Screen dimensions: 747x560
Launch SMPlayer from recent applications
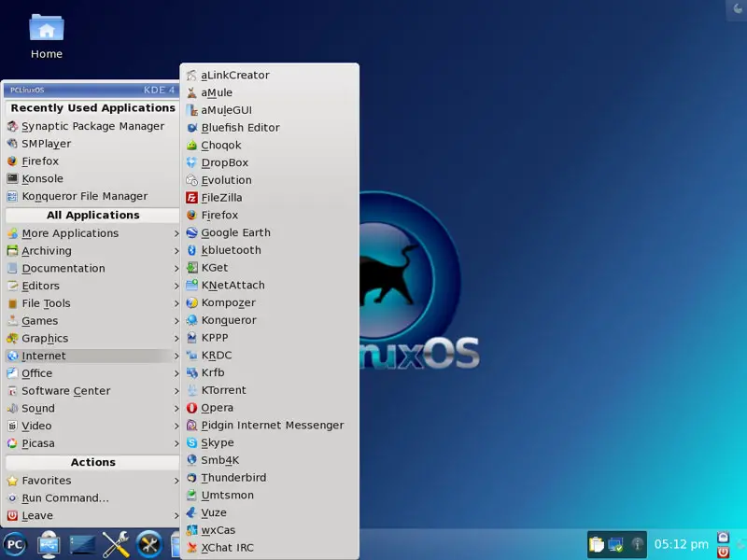[x=92, y=144]
